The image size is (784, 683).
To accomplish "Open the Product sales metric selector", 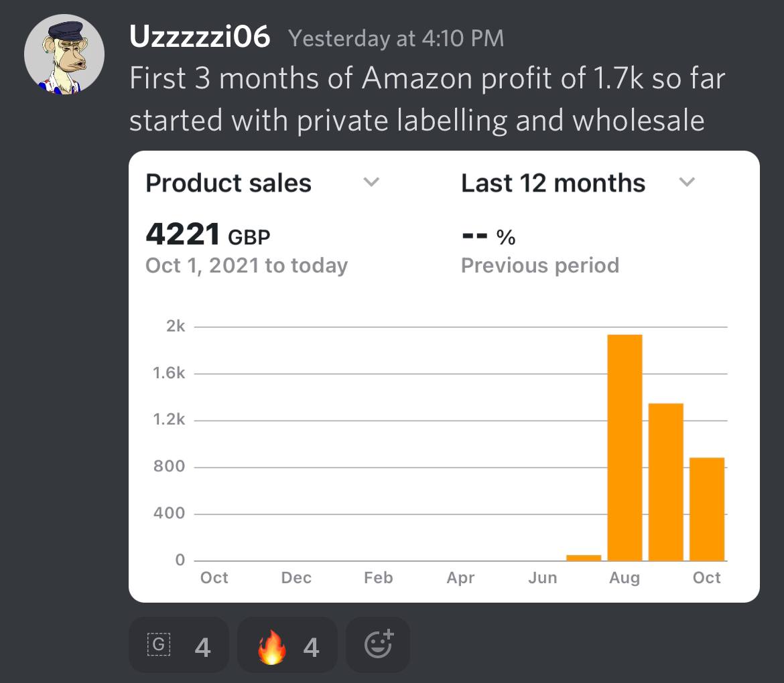I will coord(228,183).
